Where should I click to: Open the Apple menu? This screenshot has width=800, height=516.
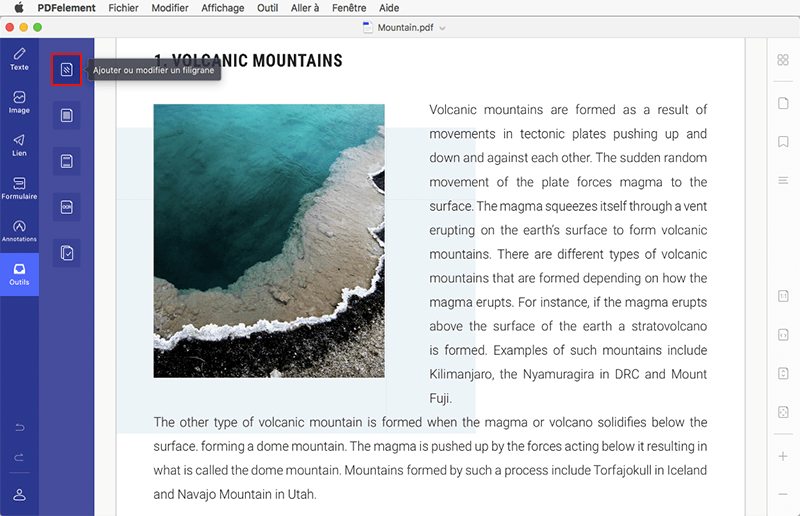click(x=19, y=8)
